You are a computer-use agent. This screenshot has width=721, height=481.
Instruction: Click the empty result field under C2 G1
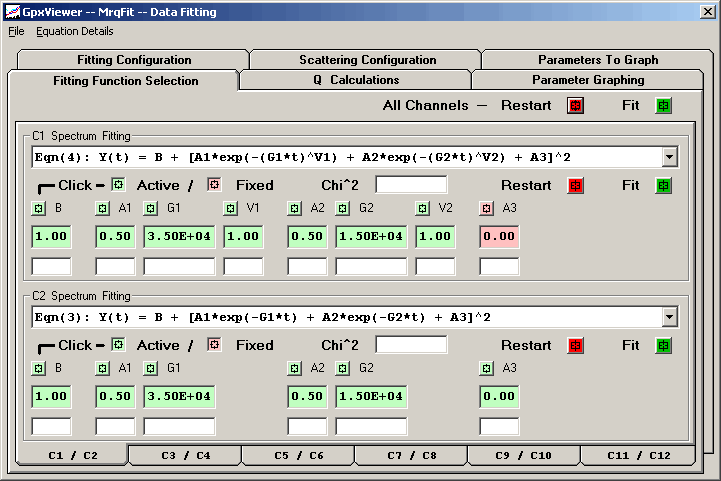point(179,426)
